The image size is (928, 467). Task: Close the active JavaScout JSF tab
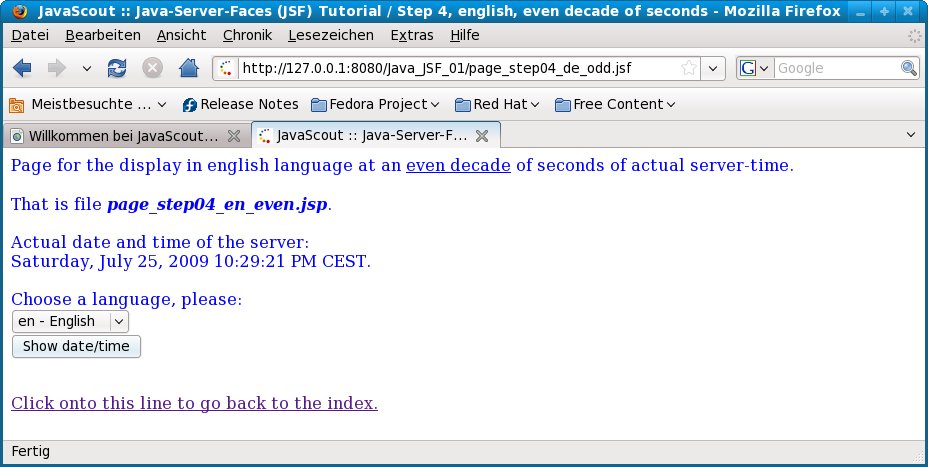[x=481, y=135]
